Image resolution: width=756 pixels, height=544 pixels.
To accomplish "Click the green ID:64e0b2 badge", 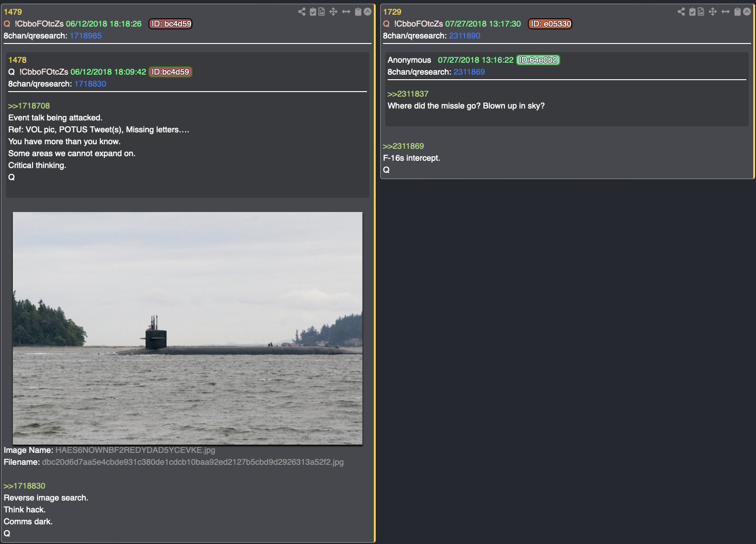I will pos(538,60).
